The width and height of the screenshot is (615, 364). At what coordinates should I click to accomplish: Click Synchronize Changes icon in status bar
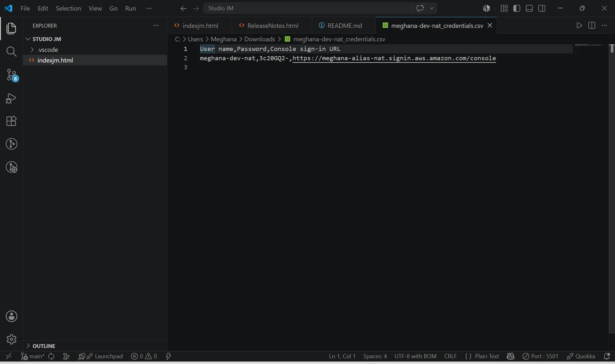click(x=51, y=356)
